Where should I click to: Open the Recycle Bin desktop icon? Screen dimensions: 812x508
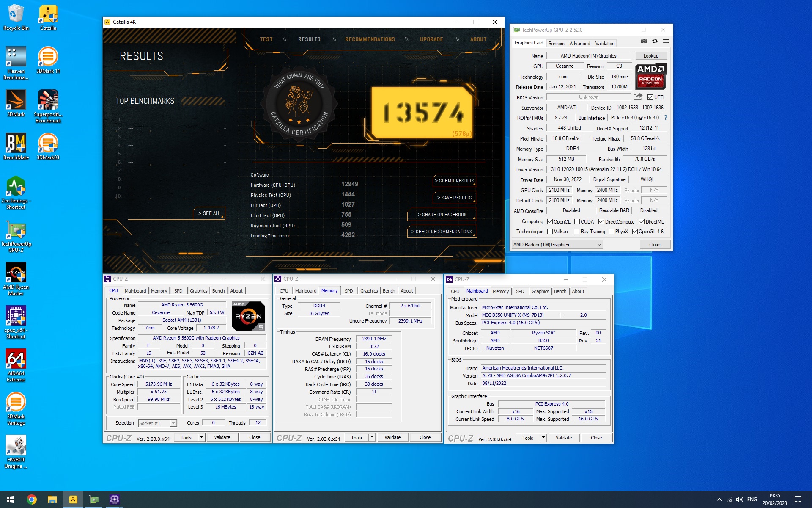pyautogui.click(x=16, y=17)
